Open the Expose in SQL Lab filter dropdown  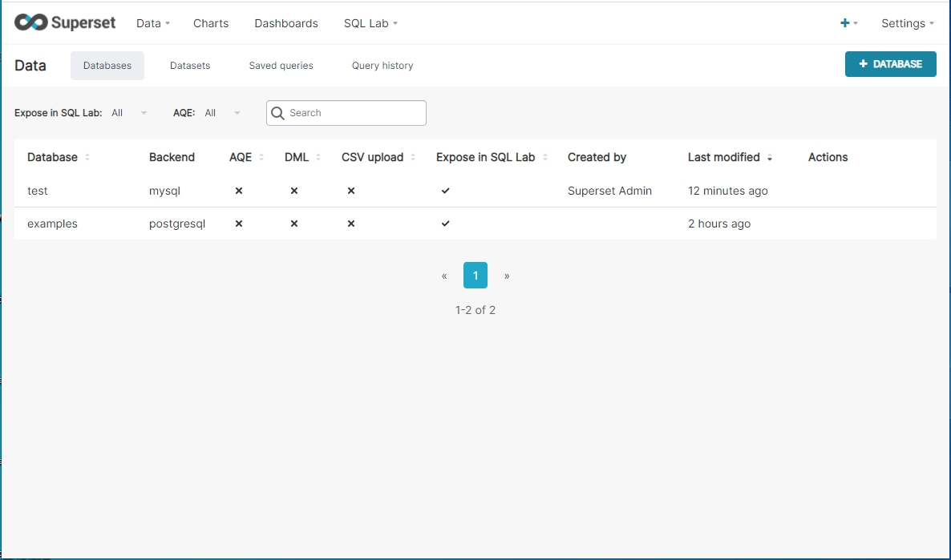pyautogui.click(x=130, y=113)
